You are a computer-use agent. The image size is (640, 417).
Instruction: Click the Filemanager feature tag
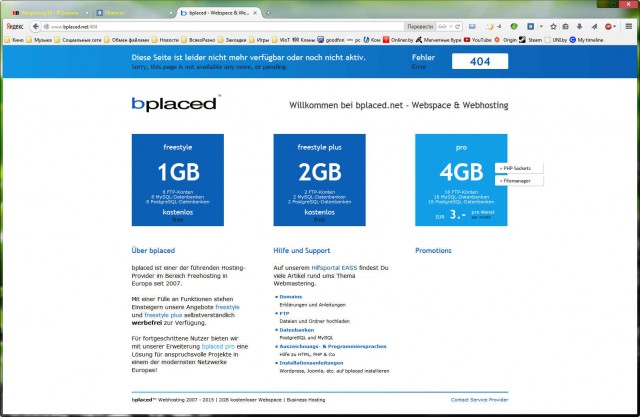519,181
